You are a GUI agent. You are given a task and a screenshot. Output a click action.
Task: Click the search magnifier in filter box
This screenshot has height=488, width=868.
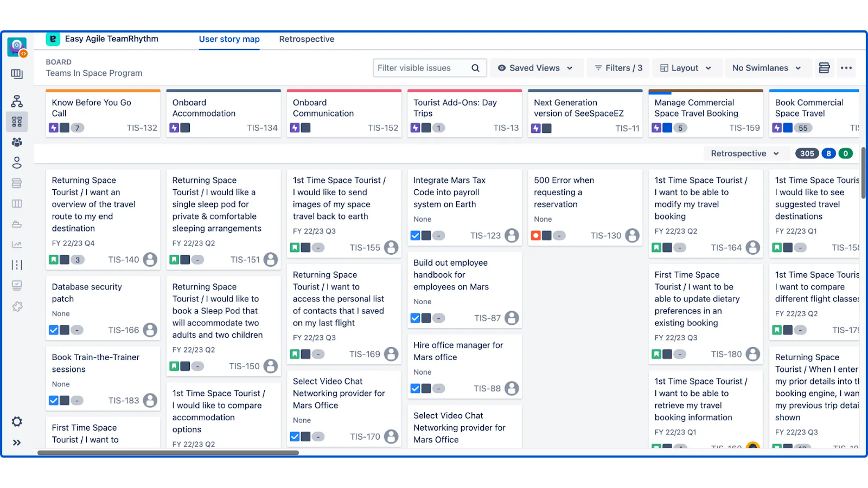pyautogui.click(x=475, y=68)
